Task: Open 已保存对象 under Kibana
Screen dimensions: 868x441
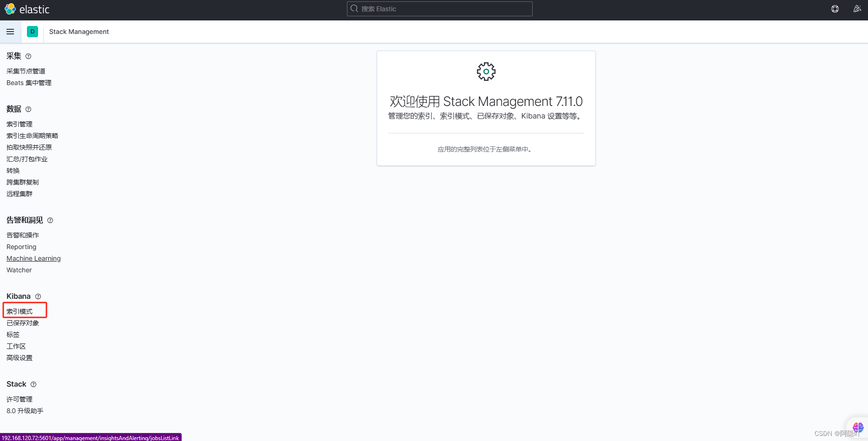Action: (23, 323)
